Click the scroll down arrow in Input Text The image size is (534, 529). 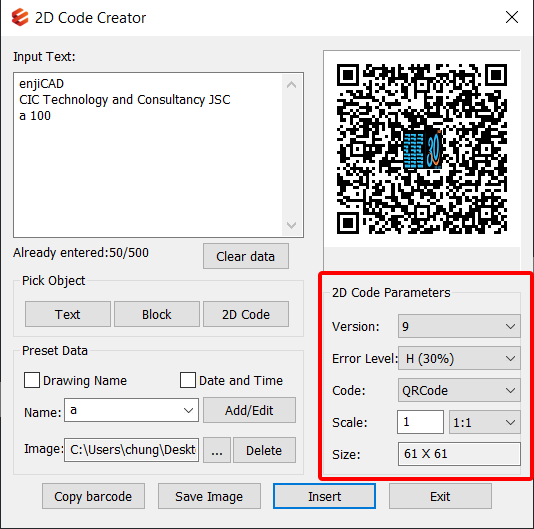point(291,225)
